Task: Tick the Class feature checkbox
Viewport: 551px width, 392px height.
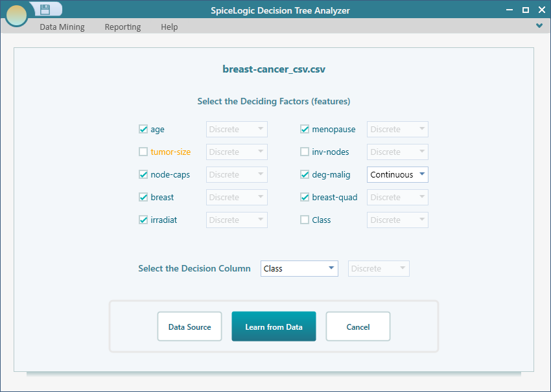Action: coord(305,220)
